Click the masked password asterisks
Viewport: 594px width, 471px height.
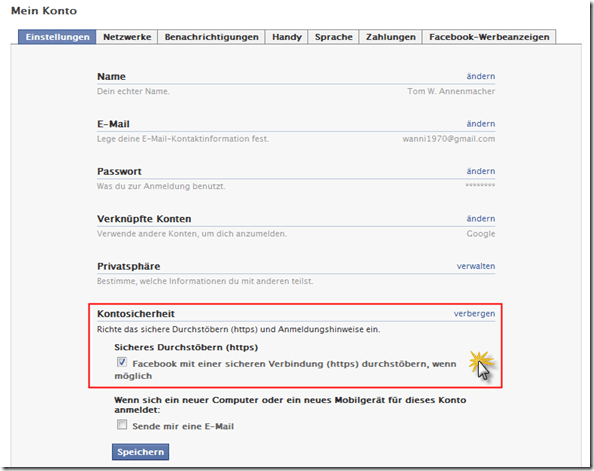coord(480,185)
